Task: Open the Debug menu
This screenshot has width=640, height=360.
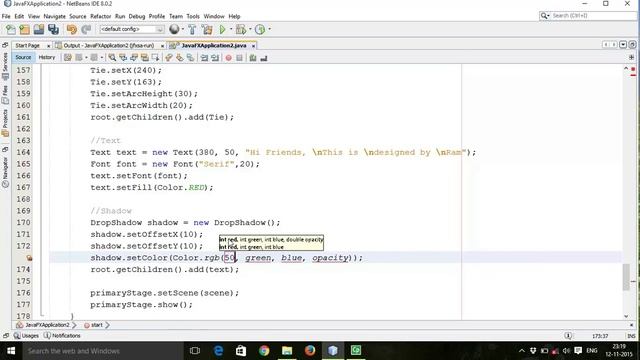Action: (x=137, y=16)
